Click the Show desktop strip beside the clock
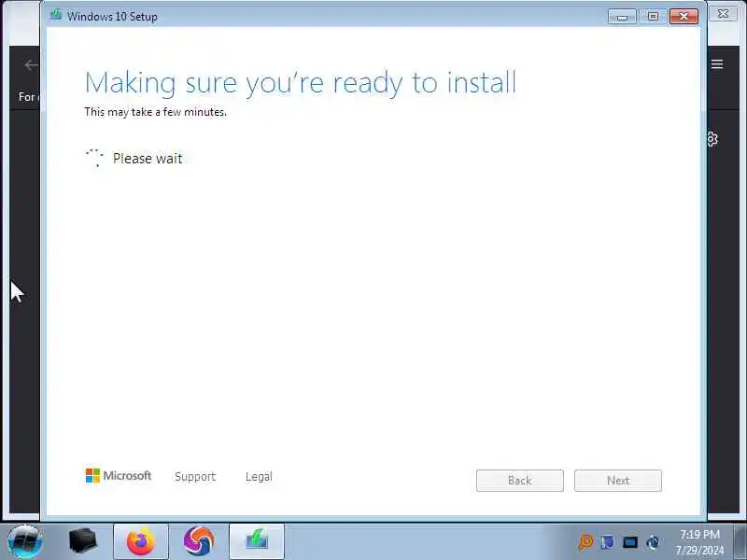Viewport: 747px width, 560px height. pos(740,541)
